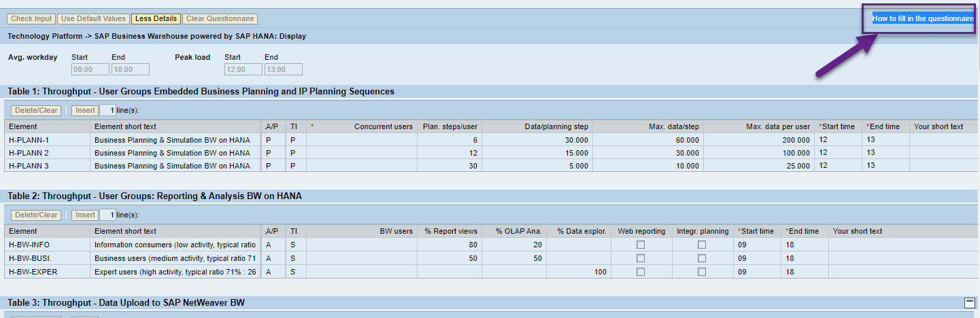The height and width of the screenshot is (318, 980).
Task: Select BW users cell for H-BW-INFO
Action: [361, 245]
